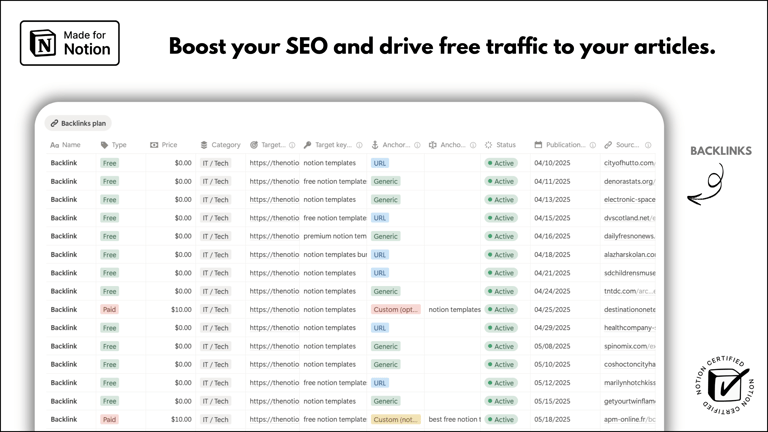Screen dimensions: 768x432
Task: Click IT / Tech tag in 04/16/2025 row
Action: pyautogui.click(x=216, y=236)
